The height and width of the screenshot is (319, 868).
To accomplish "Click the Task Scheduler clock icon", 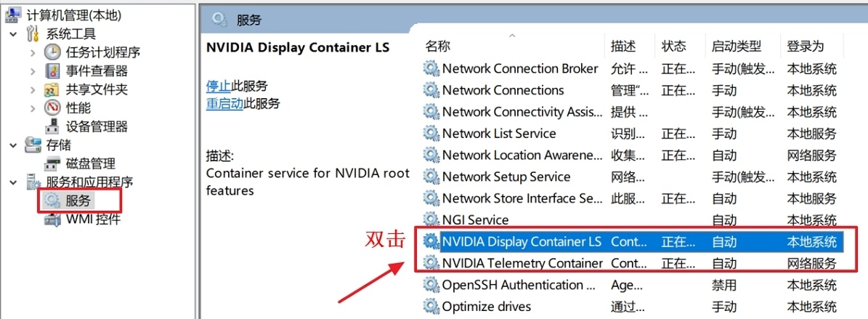I will (52, 52).
